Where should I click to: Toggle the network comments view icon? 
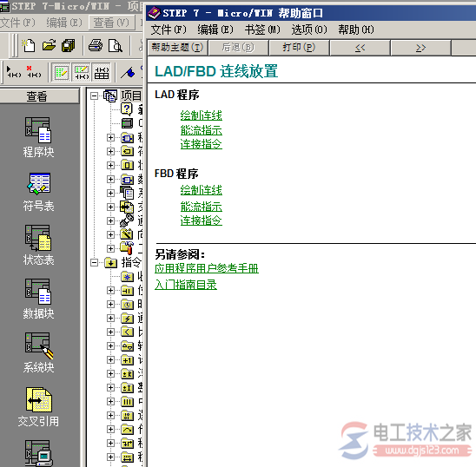pos(82,73)
